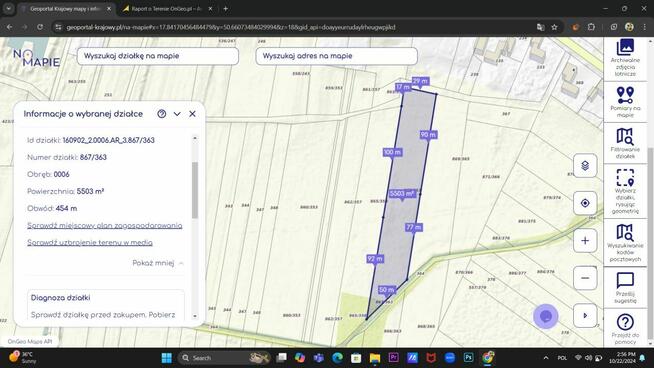
Task: Expand side panel arrow button
Action: coord(585,316)
